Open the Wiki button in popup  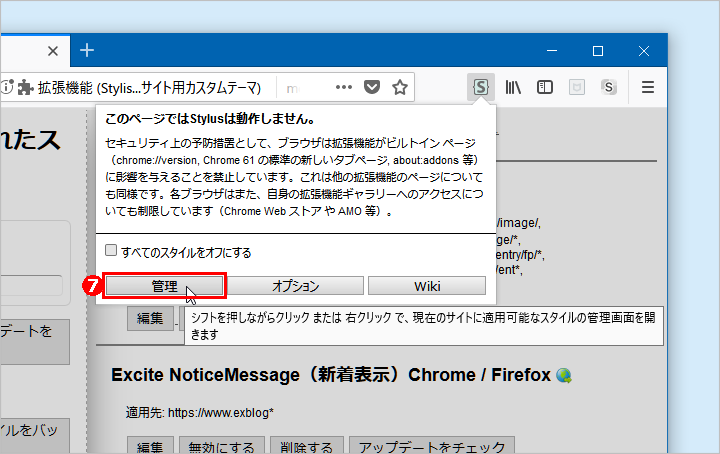(x=427, y=286)
